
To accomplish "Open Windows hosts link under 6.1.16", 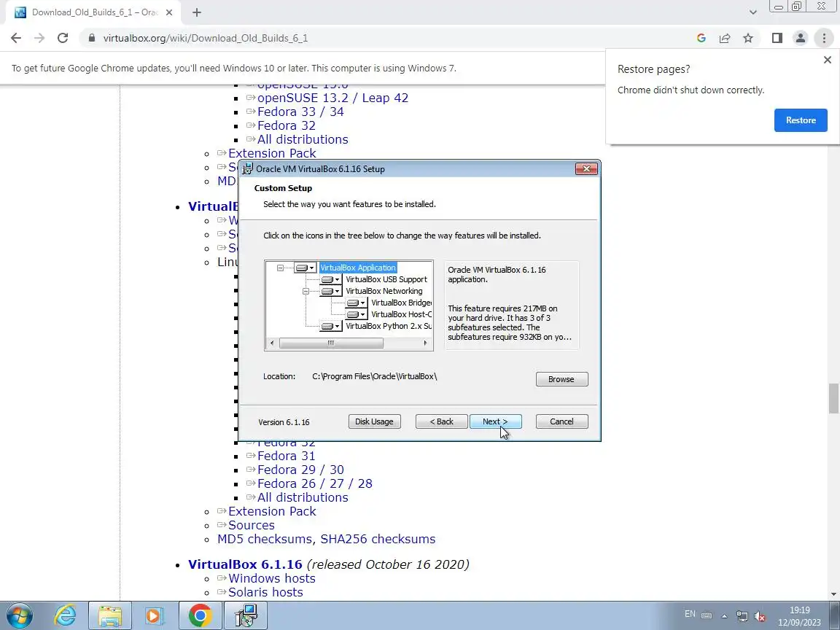I will pos(271,578).
